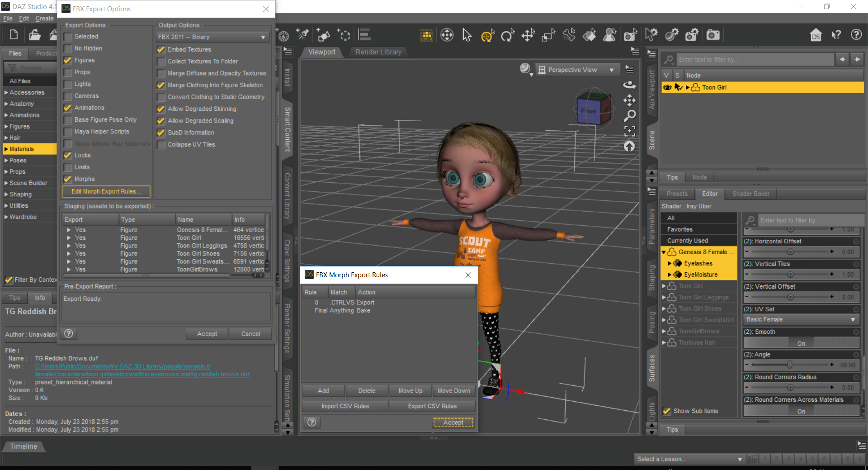
Task: Click Add in Morph Export Rules
Action: pos(323,391)
